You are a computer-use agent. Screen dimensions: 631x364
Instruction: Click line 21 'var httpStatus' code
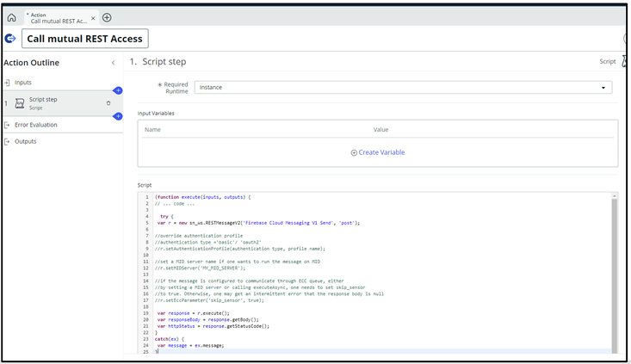pos(213,326)
